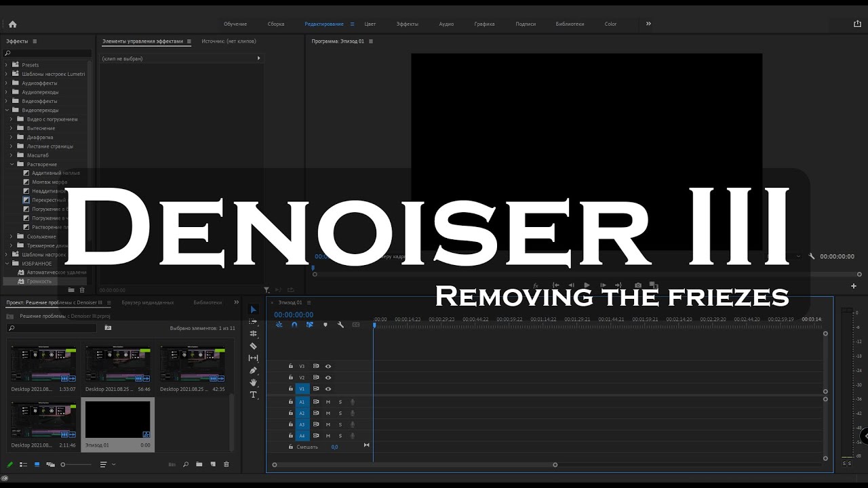Image resolution: width=868 pixels, height=488 pixels.
Task: Click quick export share icon
Action: pyautogui.click(x=857, y=24)
